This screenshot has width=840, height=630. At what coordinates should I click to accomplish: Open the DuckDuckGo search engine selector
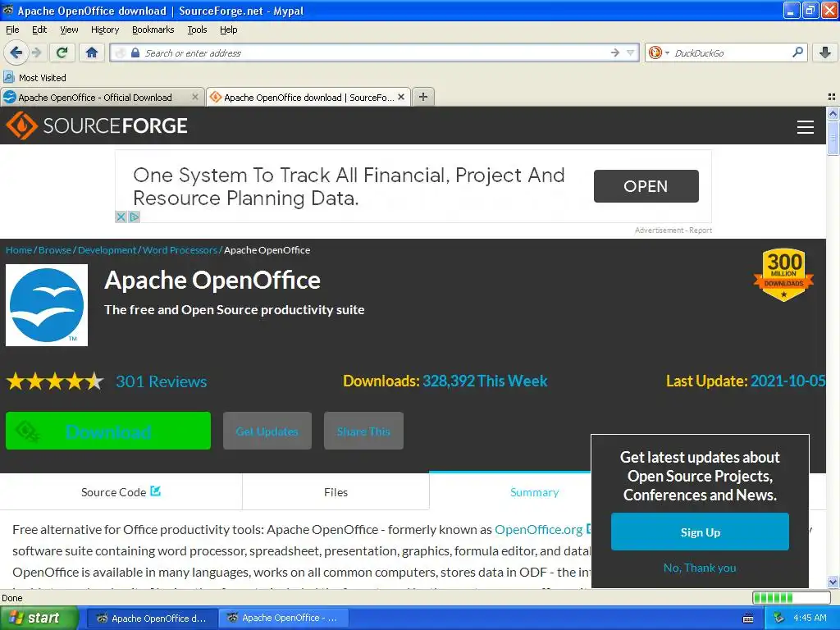pyautogui.click(x=659, y=52)
